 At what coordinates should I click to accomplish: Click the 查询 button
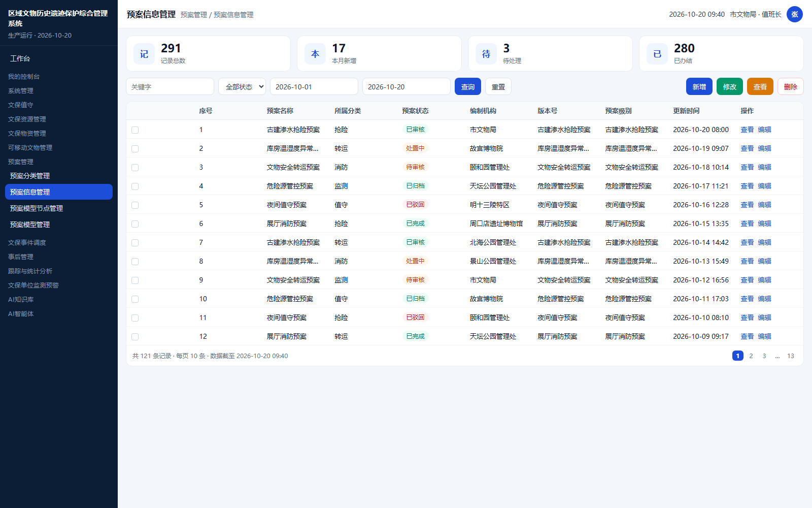(468, 86)
